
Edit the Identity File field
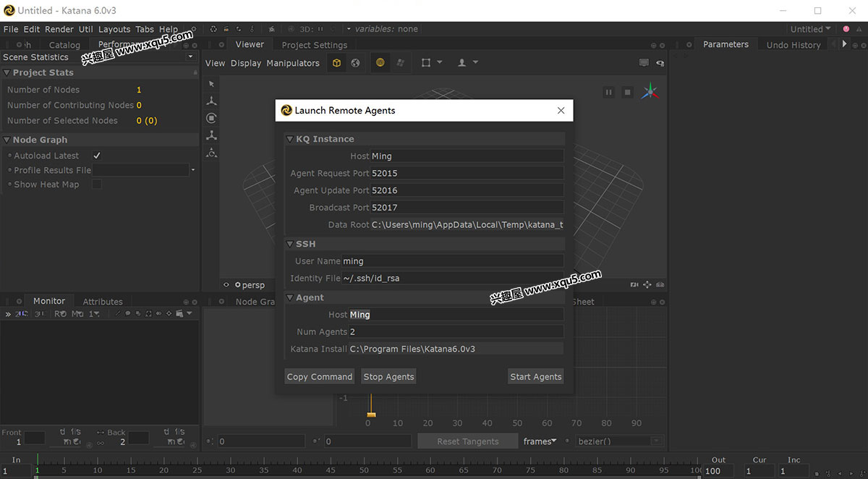coord(452,279)
